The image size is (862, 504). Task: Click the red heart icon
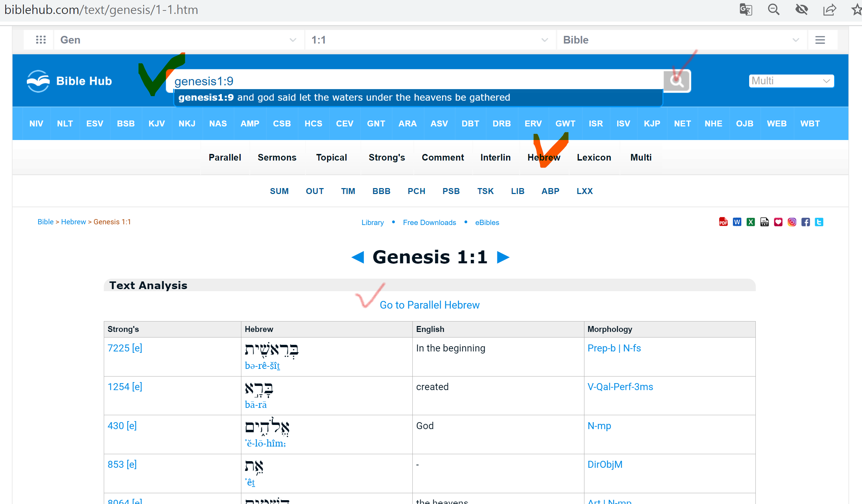(x=778, y=222)
